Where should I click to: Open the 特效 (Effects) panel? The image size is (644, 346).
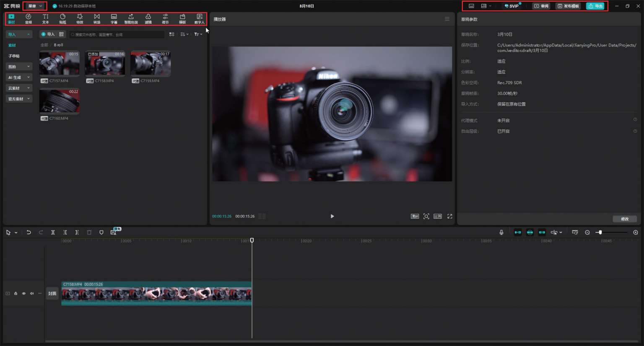click(80, 18)
